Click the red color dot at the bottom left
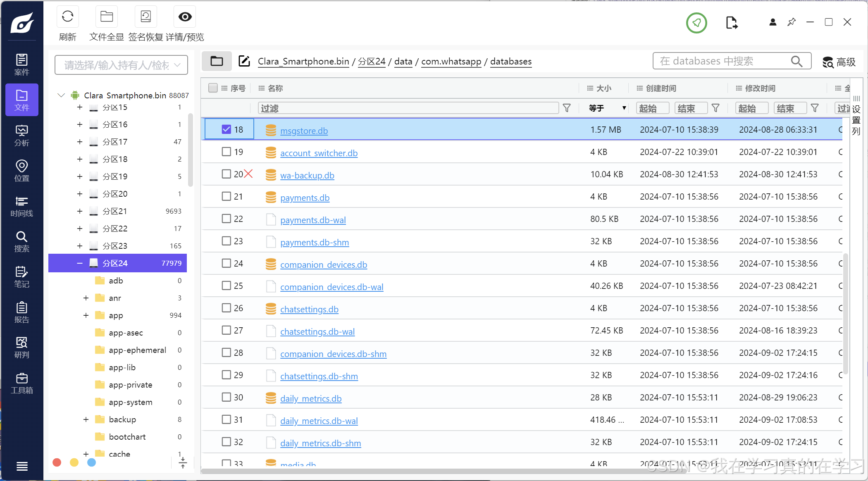This screenshot has height=481, width=868. click(x=57, y=462)
